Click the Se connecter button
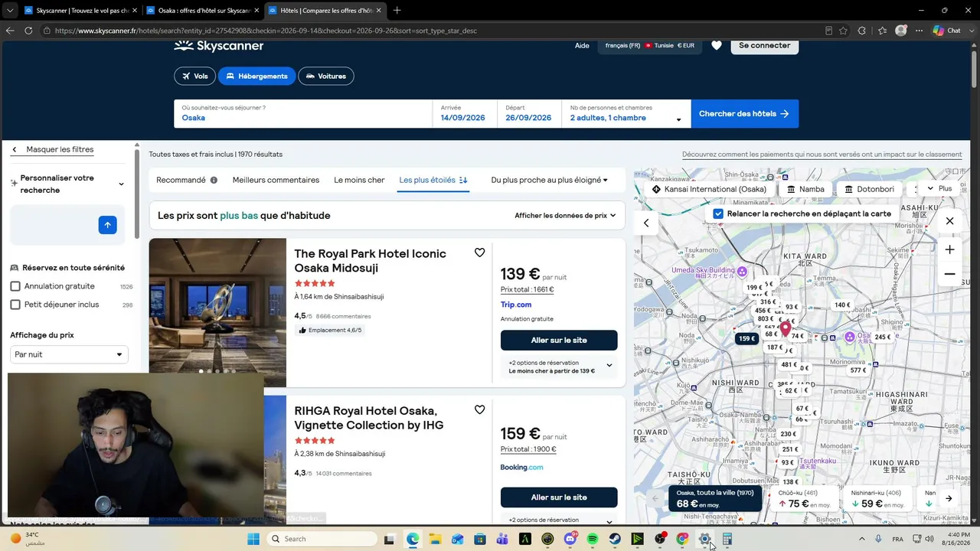The width and height of the screenshot is (980, 551). click(765, 45)
